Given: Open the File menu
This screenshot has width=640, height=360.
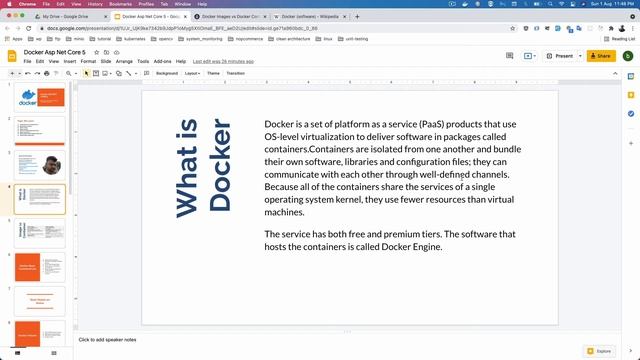Looking at the screenshot, I should (27, 61).
